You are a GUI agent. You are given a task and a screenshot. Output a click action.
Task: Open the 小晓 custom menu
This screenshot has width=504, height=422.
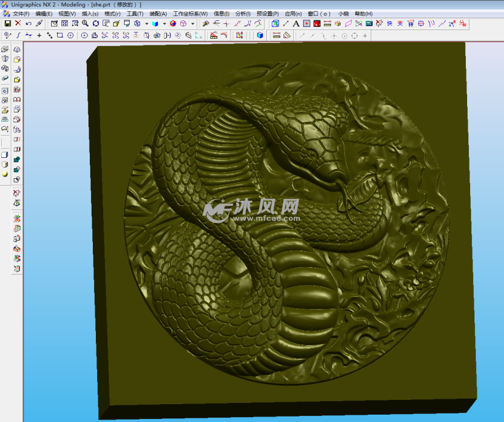(x=344, y=14)
